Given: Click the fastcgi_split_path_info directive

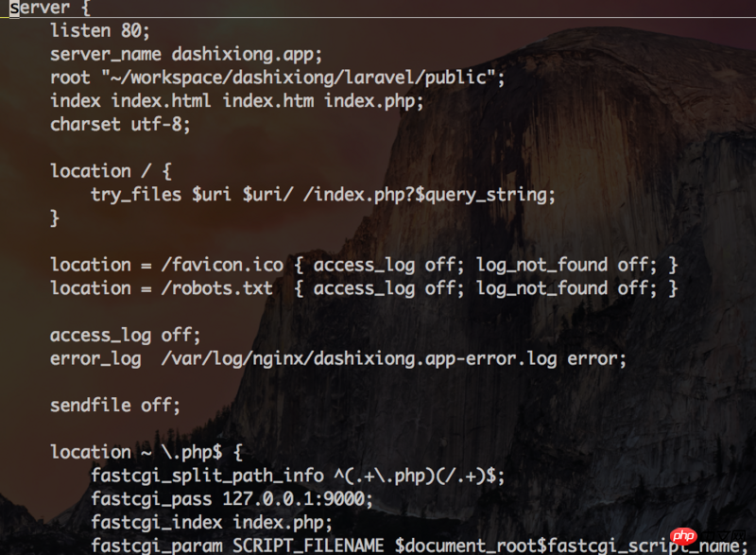Looking at the screenshot, I should click(207, 476).
